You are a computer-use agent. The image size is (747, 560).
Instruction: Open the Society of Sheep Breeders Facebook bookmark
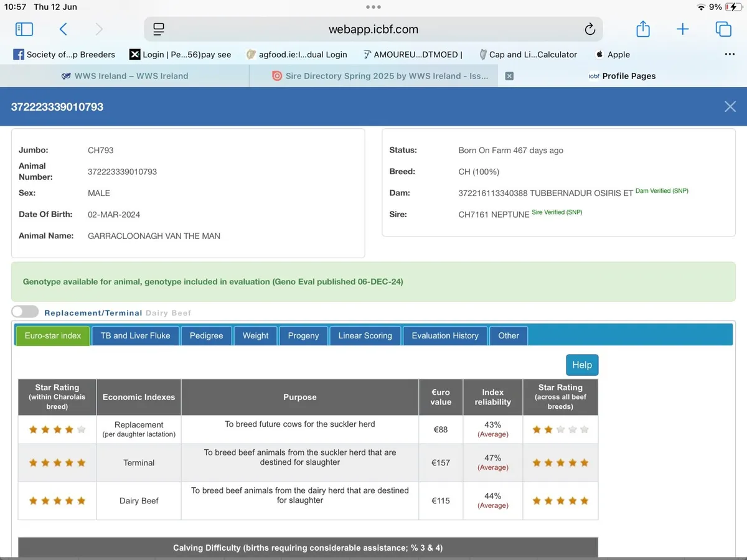(64, 54)
